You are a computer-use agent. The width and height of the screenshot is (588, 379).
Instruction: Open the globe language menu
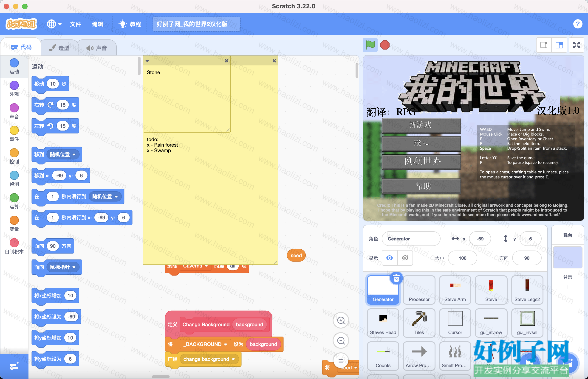click(54, 24)
